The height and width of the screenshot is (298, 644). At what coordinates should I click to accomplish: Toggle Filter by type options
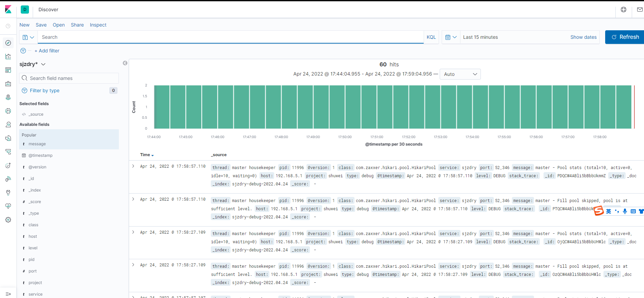[44, 90]
